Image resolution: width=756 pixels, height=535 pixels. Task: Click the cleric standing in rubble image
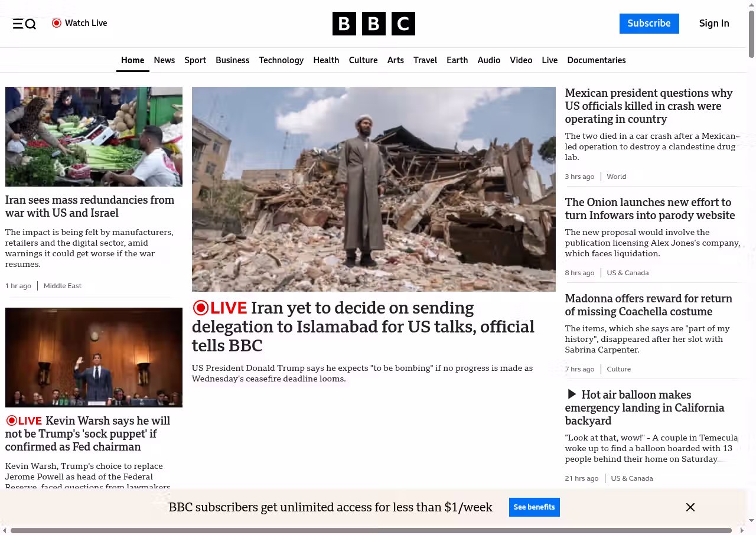[x=373, y=189]
